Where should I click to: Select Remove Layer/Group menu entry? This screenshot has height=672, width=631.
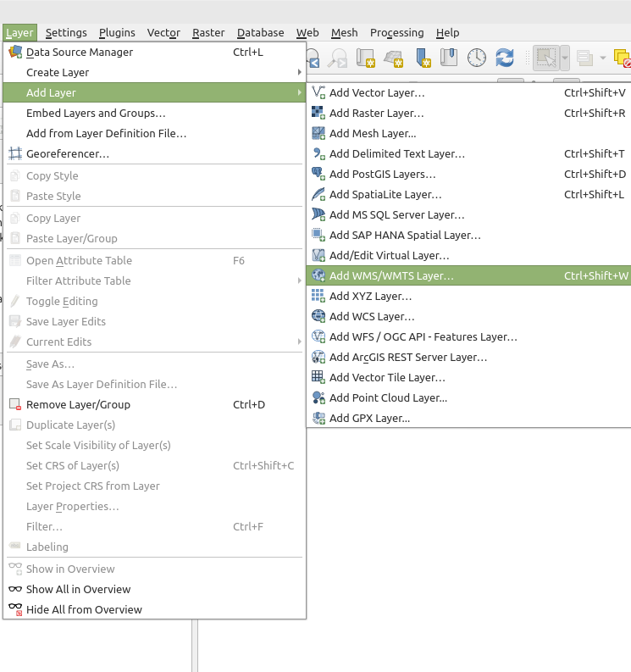[x=78, y=404]
